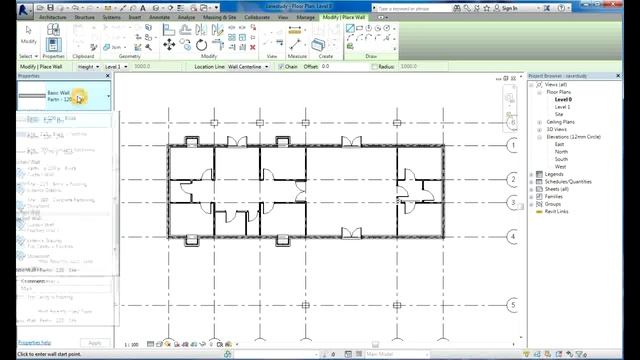Click the keyword search field in title bar

[411, 8]
